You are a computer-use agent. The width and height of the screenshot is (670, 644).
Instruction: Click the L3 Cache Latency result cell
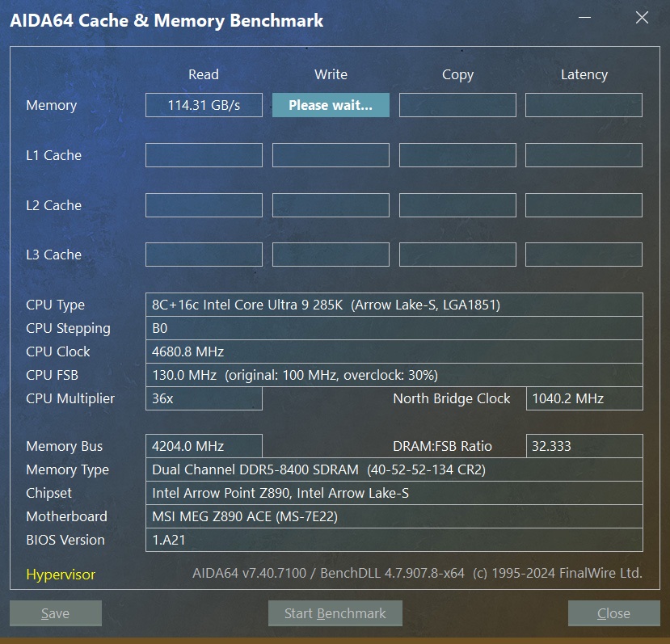pos(584,255)
